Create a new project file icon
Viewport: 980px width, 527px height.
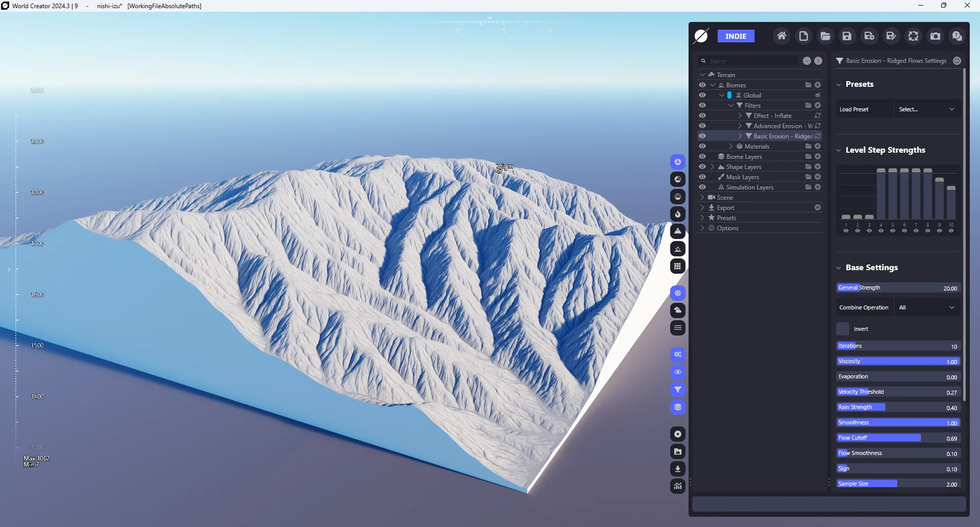803,36
